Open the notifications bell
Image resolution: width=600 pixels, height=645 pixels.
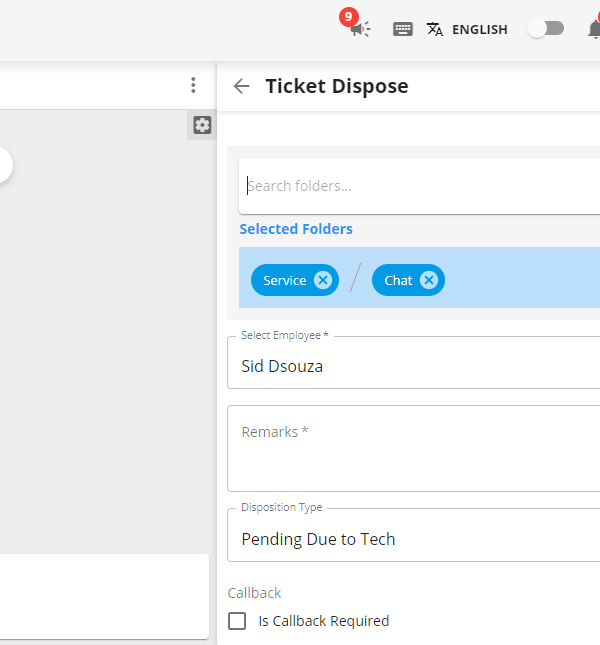point(594,29)
